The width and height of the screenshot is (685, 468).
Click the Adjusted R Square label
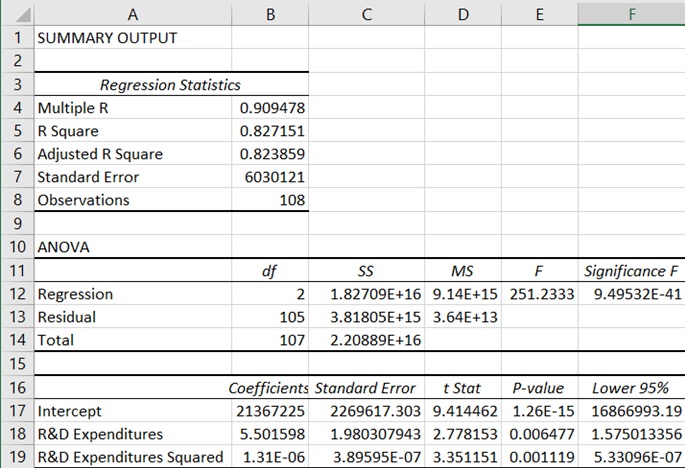[x=100, y=154]
